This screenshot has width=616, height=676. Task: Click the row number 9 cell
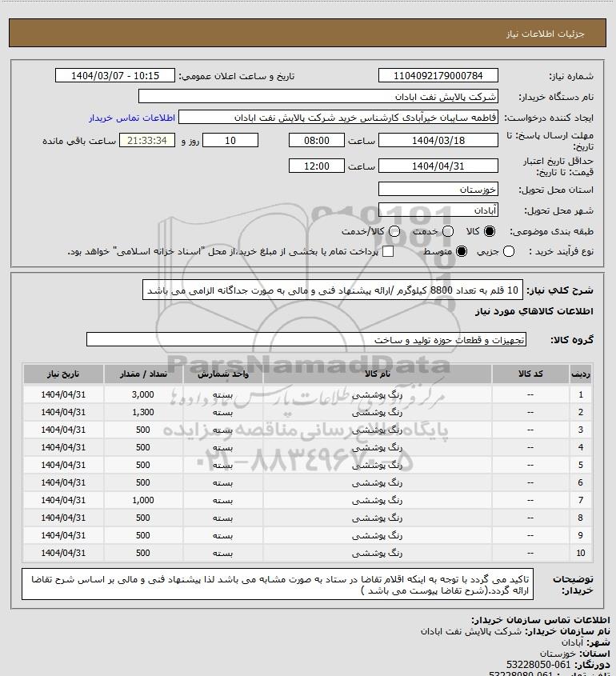click(x=580, y=535)
